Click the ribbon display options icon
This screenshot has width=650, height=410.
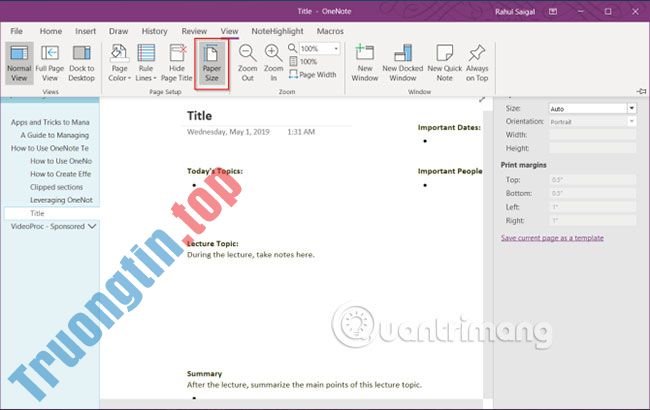point(553,12)
